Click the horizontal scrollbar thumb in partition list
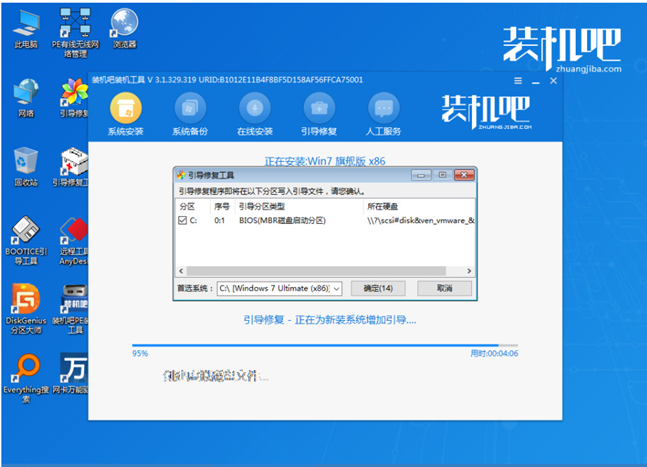Image resolution: width=647 pixels, height=467 pixels. tap(316, 271)
